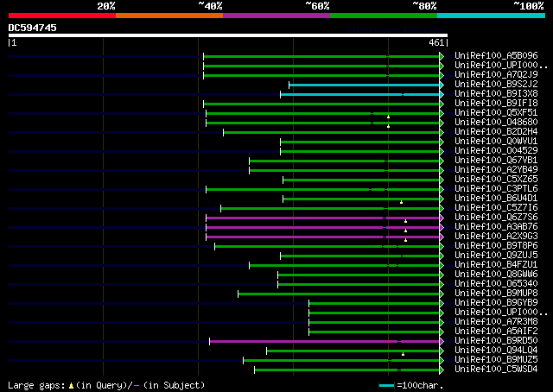
Task: Click the white DC594745 query bar
Action: click(228, 35)
